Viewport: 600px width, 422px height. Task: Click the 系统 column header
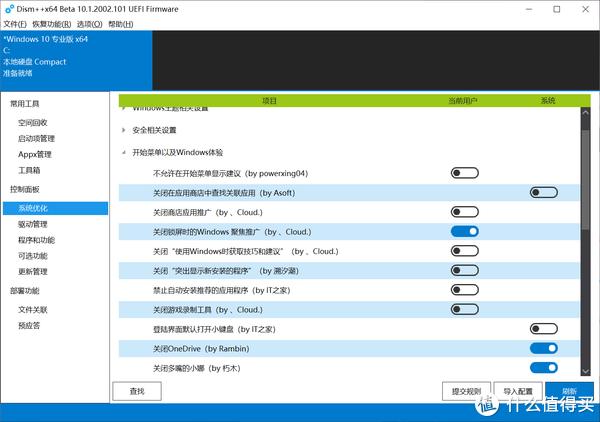click(548, 101)
